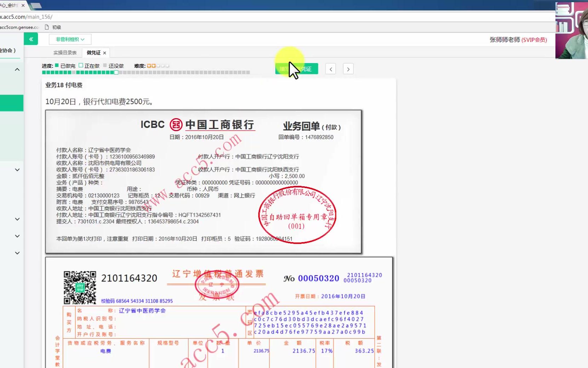Click the previous exercise arrow button
This screenshot has height=368, width=588.
[330, 69]
